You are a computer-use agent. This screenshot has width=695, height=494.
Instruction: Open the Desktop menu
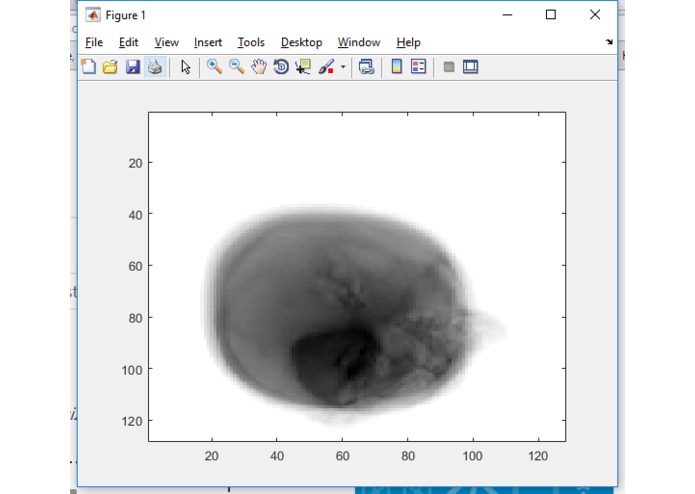[x=301, y=43]
